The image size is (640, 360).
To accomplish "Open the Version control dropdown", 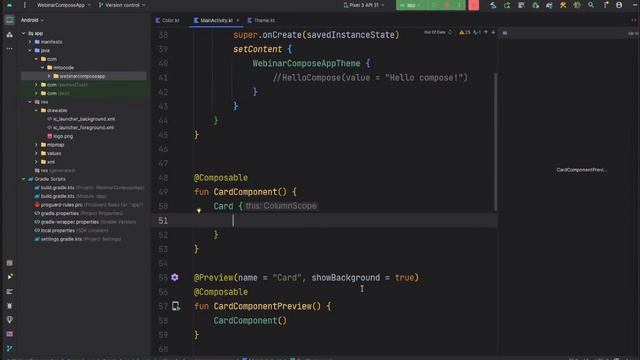I will pos(122,5).
